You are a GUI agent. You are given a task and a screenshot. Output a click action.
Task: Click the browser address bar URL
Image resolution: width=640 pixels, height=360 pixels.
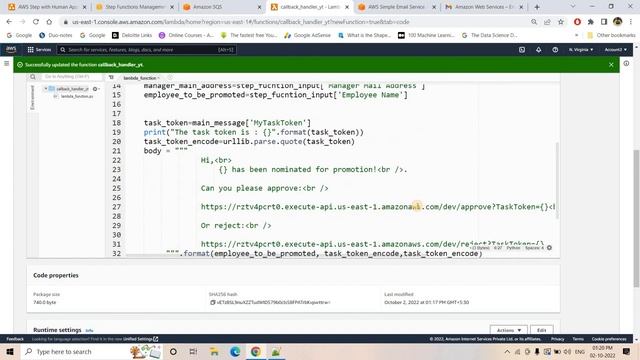241,22
